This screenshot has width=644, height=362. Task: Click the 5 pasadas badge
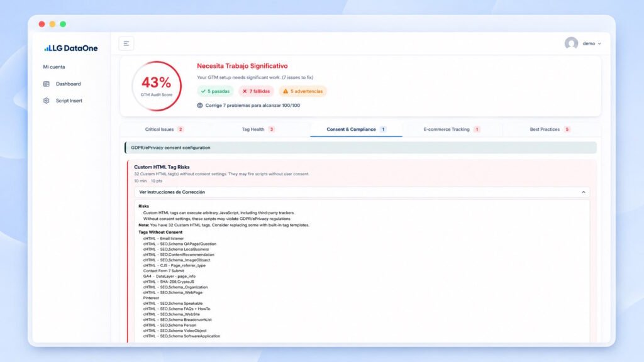click(215, 91)
